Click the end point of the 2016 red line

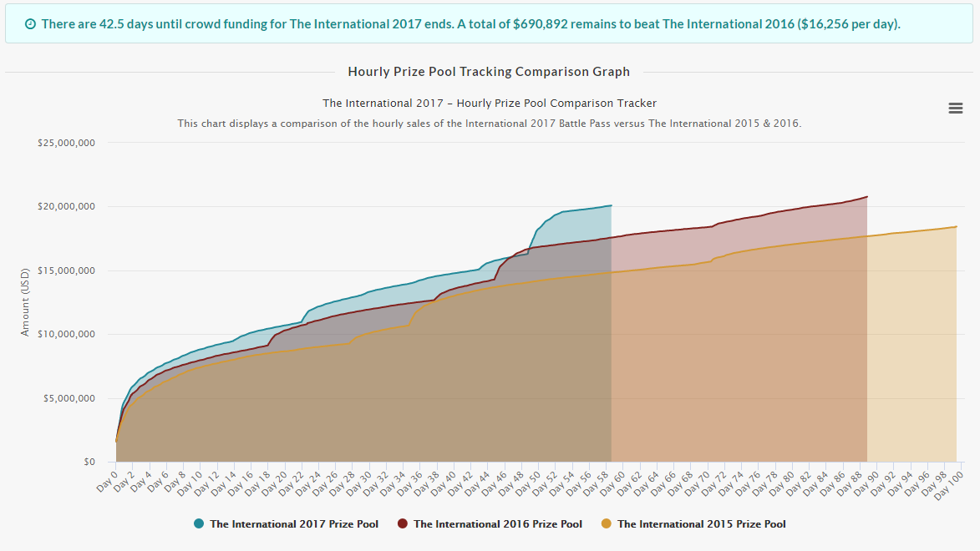867,197
